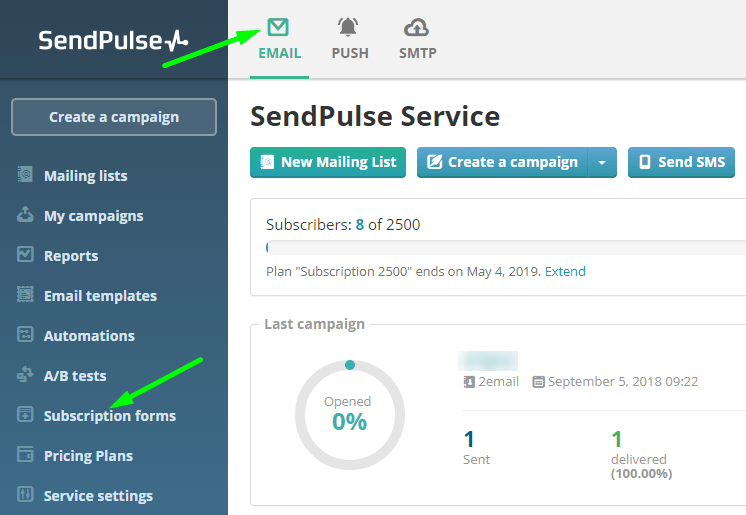The width and height of the screenshot is (746, 515).
Task: Click the SendPulse logo
Action: click(113, 41)
